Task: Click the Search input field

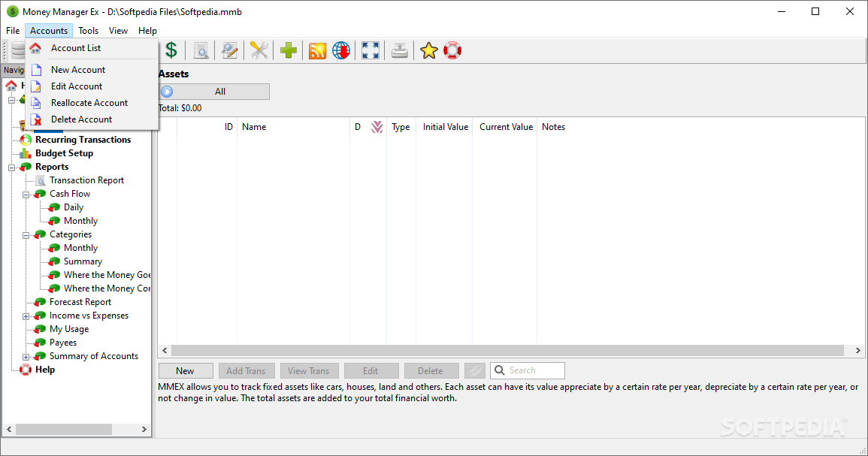Action: (528, 370)
